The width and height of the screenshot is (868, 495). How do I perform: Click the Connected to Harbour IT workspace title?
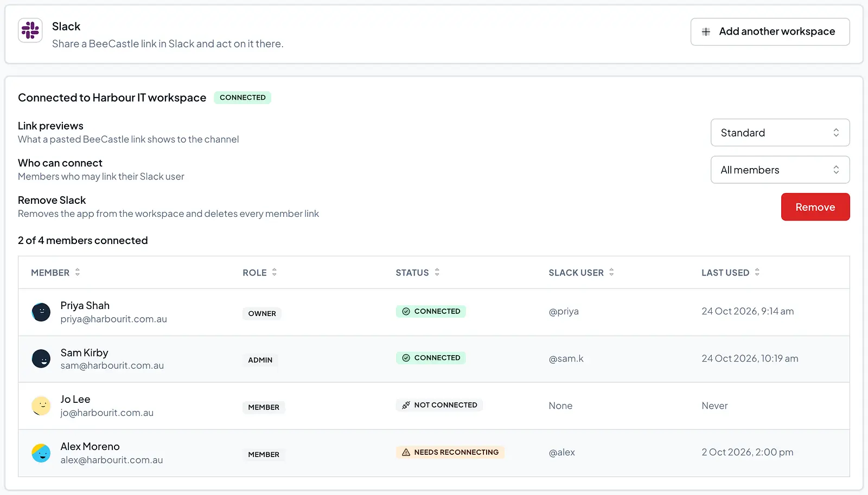112,98
